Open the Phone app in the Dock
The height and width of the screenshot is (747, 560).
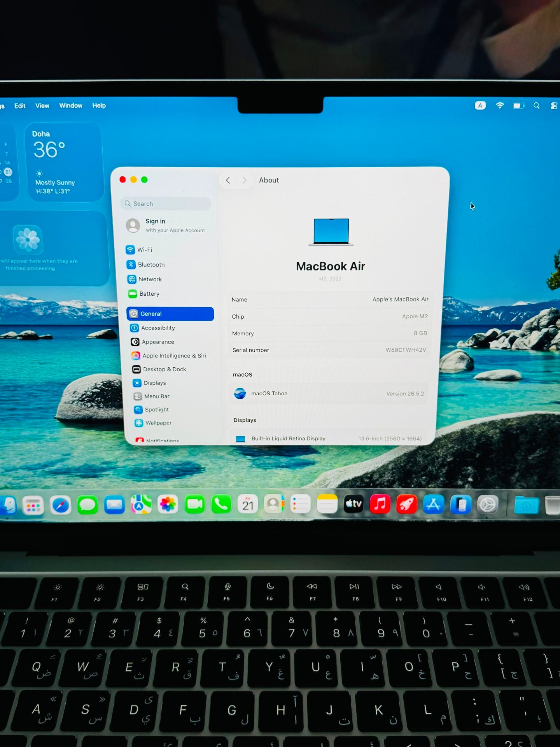[x=221, y=505]
